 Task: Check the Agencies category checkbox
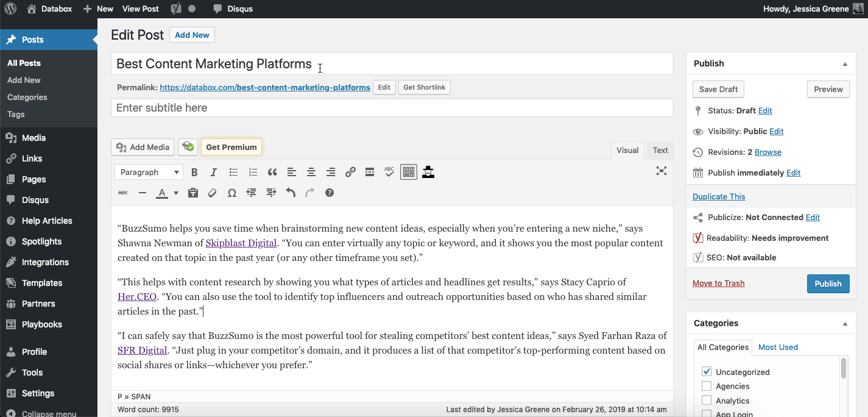pos(707,386)
